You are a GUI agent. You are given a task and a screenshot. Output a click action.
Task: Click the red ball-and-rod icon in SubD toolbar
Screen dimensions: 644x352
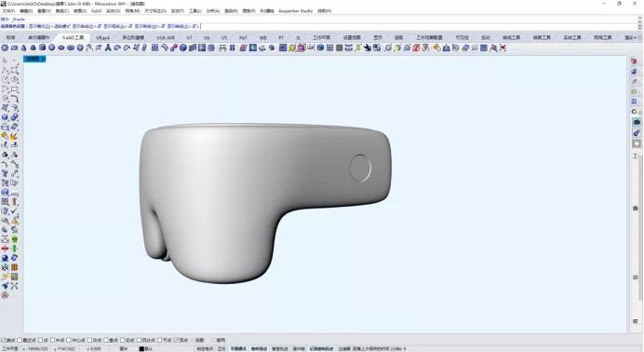(174, 47)
